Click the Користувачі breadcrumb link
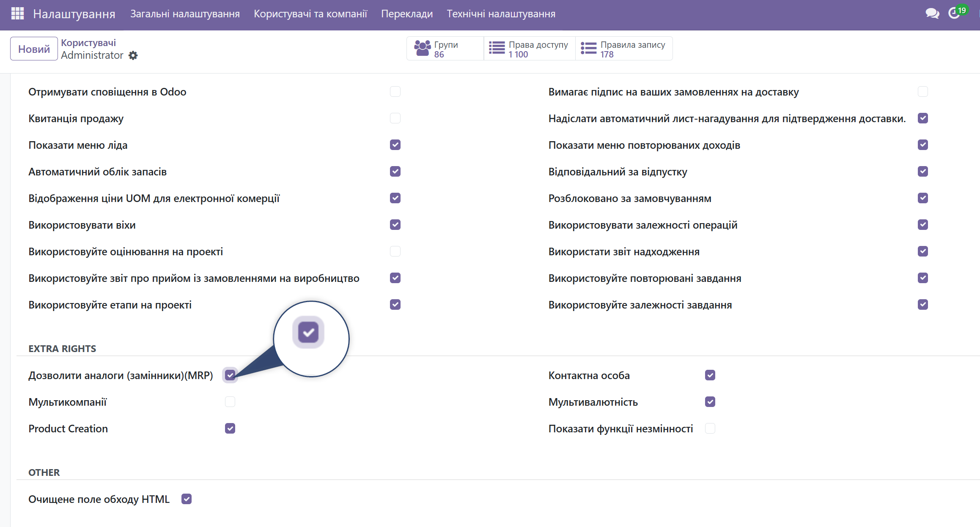The height and width of the screenshot is (527, 980). coord(88,42)
